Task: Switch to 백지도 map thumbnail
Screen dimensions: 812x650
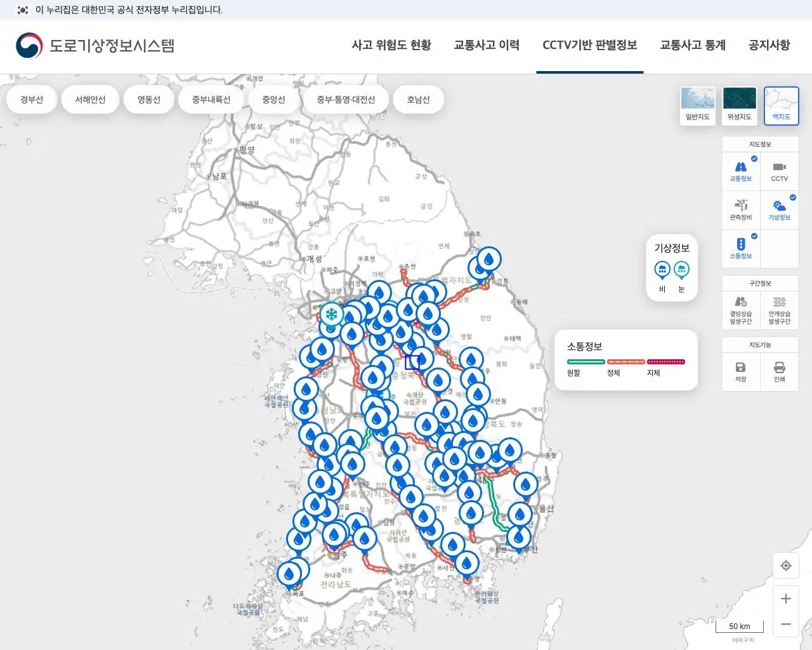Action: click(x=782, y=105)
